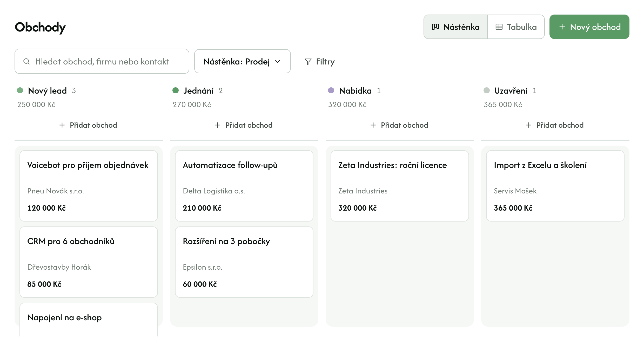This screenshot has width=644, height=364.
Task: Click the Uzavření column title
Action: [511, 90]
